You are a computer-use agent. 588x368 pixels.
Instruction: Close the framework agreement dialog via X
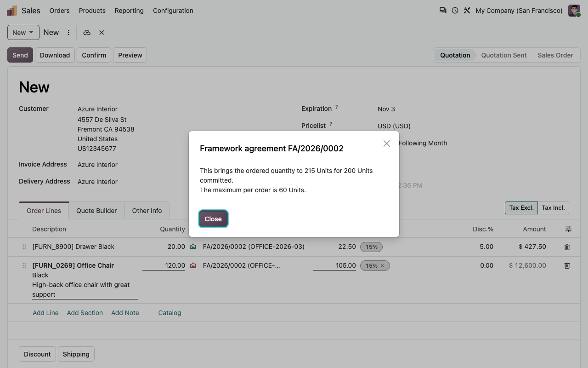point(387,144)
